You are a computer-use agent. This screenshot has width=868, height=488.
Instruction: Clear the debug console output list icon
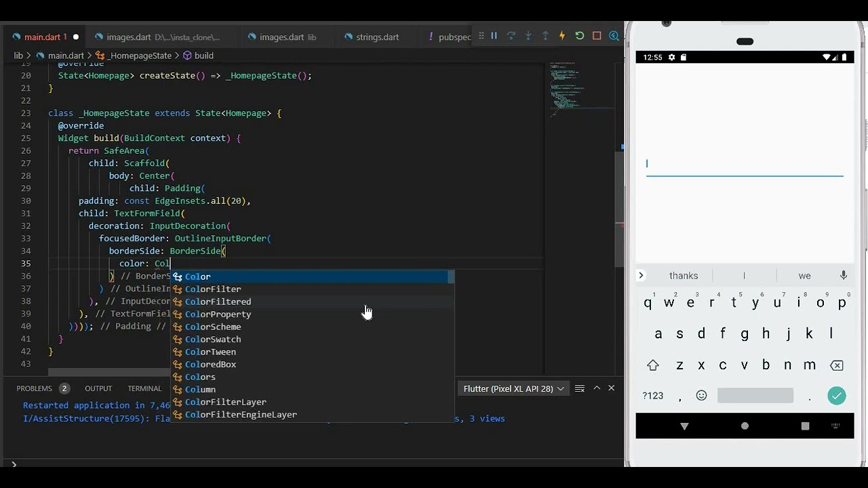580,388
